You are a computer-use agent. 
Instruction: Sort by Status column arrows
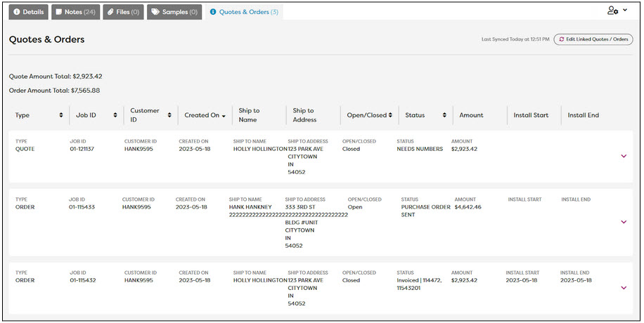point(444,115)
